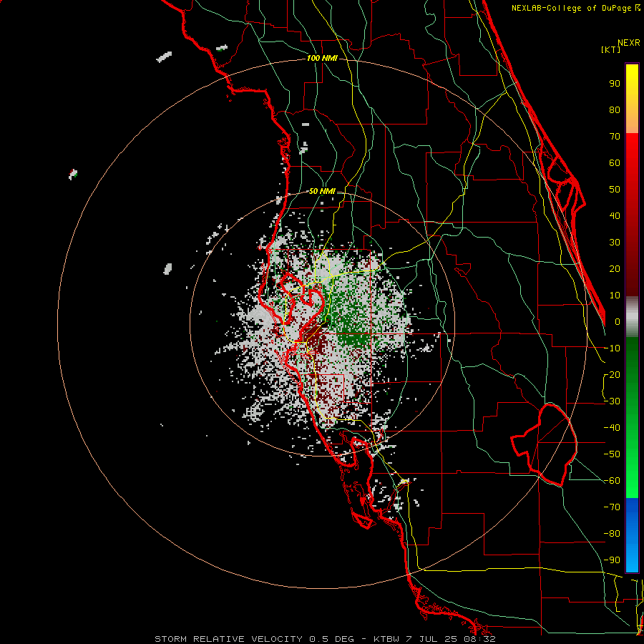This screenshot has height=644, width=644.
Task: Click the -60 value on the scale
Action: pyautogui.click(x=612, y=481)
